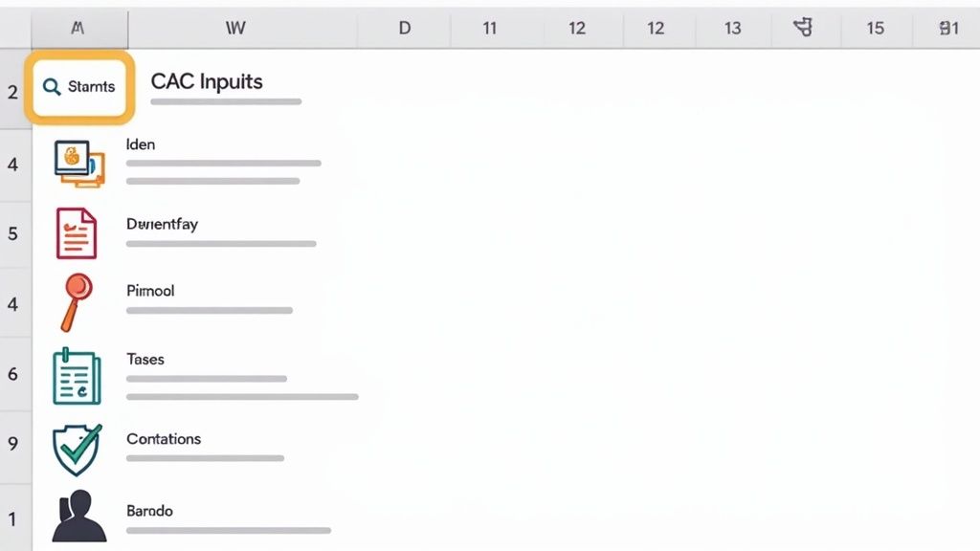Open the Iden stacked images icon
The height and width of the screenshot is (551, 980).
tap(78, 163)
